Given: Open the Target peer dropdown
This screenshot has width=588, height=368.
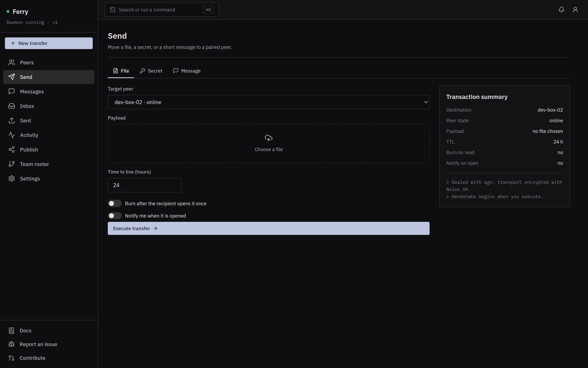Looking at the screenshot, I should point(268,102).
